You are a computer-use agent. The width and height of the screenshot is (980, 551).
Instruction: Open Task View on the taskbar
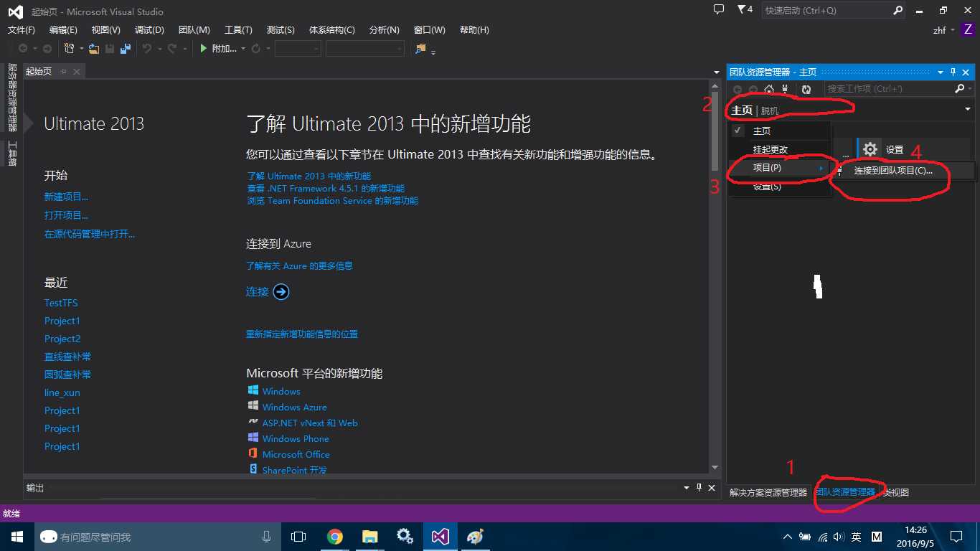pos(298,537)
